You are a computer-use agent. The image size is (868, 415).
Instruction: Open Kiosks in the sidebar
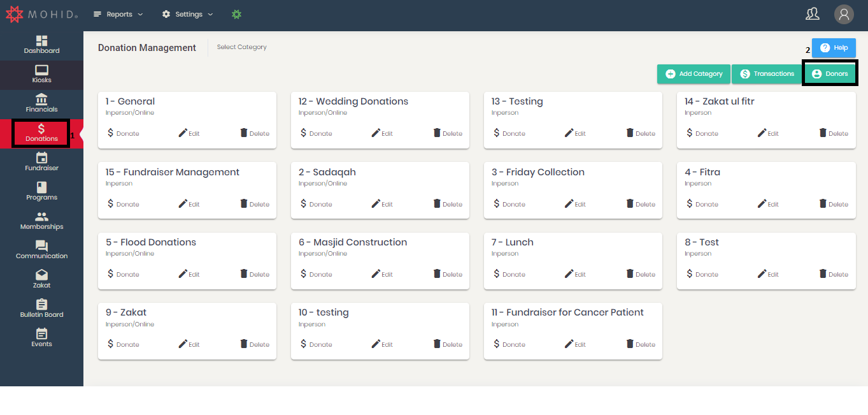tap(41, 75)
